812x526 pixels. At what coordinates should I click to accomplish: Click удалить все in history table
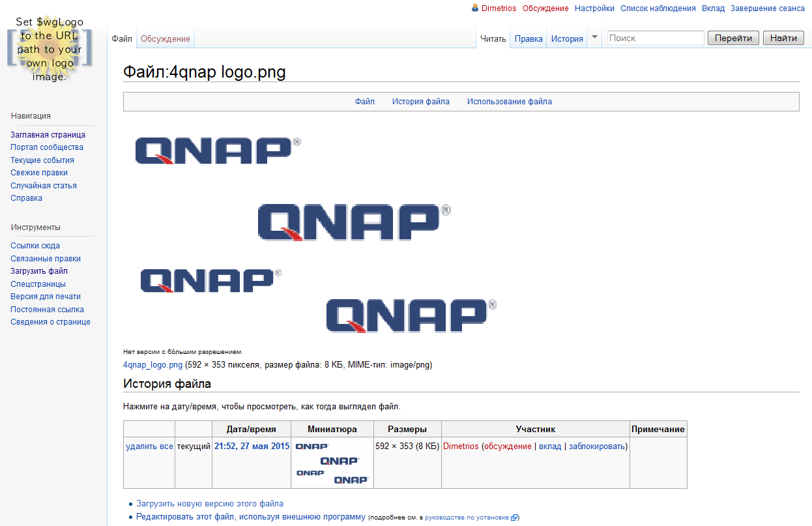pyautogui.click(x=149, y=446)
